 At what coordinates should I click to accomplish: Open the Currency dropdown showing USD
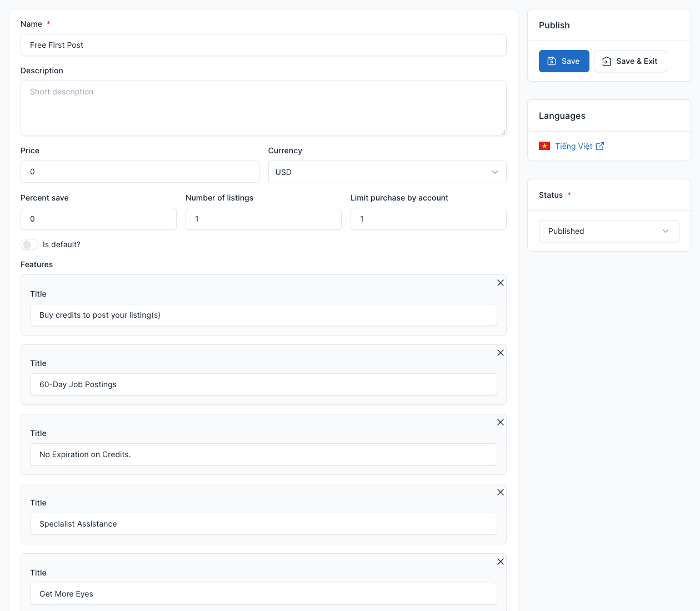click(x=387, y=172)
